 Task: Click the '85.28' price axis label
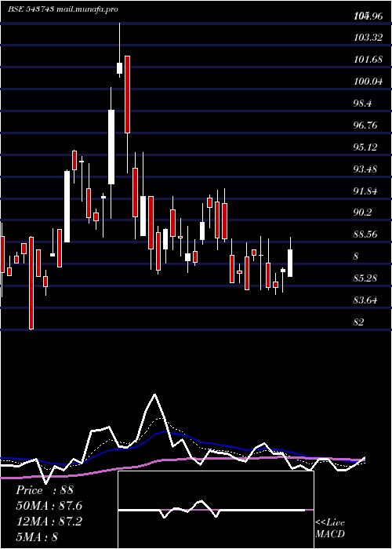click(x=365, y=278)
